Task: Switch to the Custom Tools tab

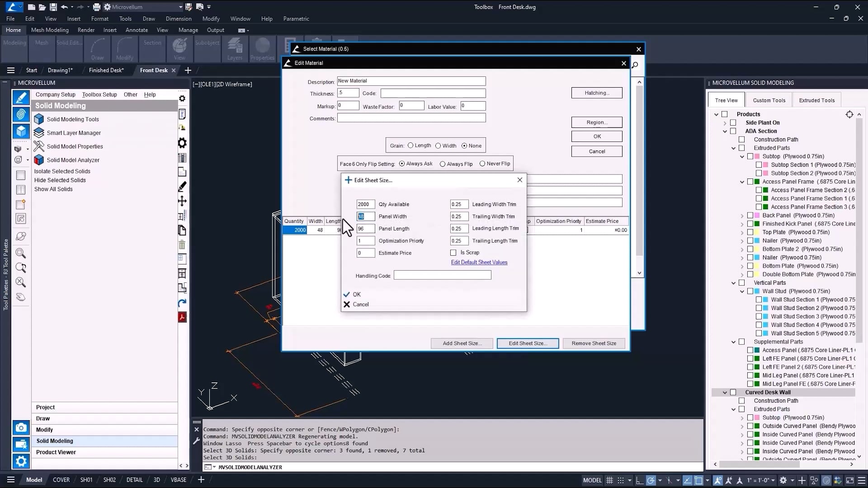Action: 769,99
